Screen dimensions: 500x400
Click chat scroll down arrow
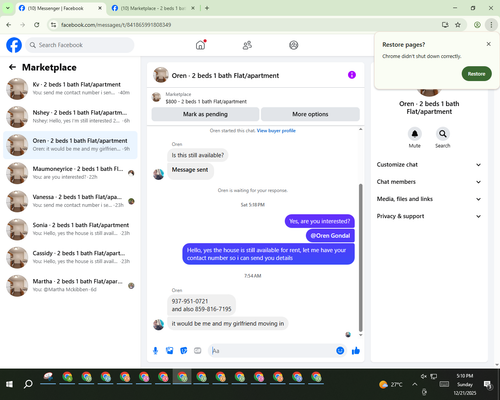pyautogui.click(x=360, y=335)
